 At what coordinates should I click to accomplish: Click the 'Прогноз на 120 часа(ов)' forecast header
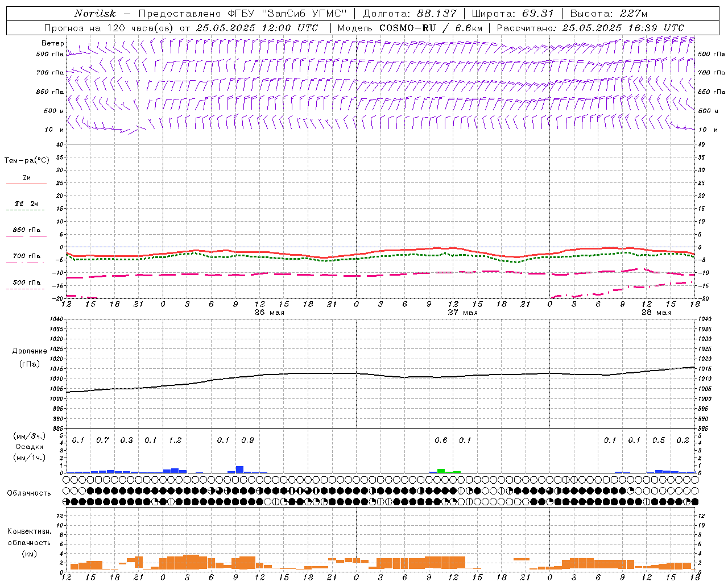point(110,28)
